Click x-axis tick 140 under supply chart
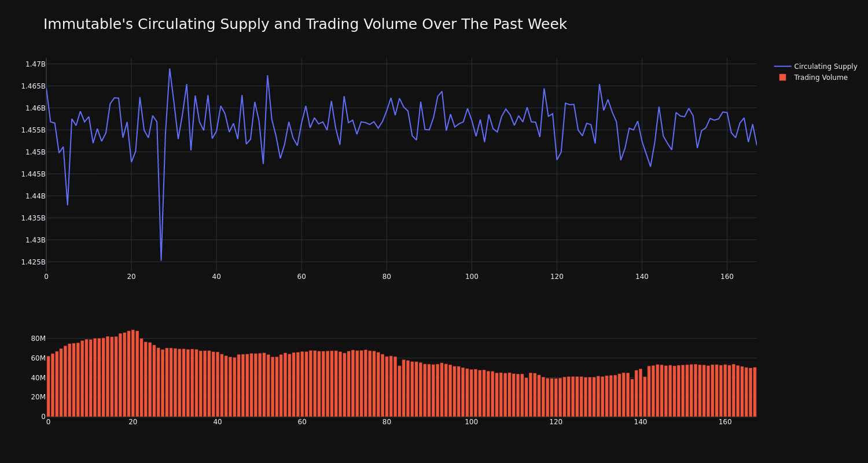This screenshot has height=463, width=868. (x=642, y=277)
